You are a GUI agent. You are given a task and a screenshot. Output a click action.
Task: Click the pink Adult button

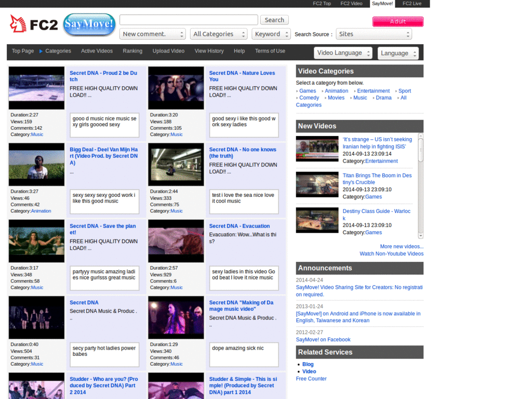(x=397, y=21)
